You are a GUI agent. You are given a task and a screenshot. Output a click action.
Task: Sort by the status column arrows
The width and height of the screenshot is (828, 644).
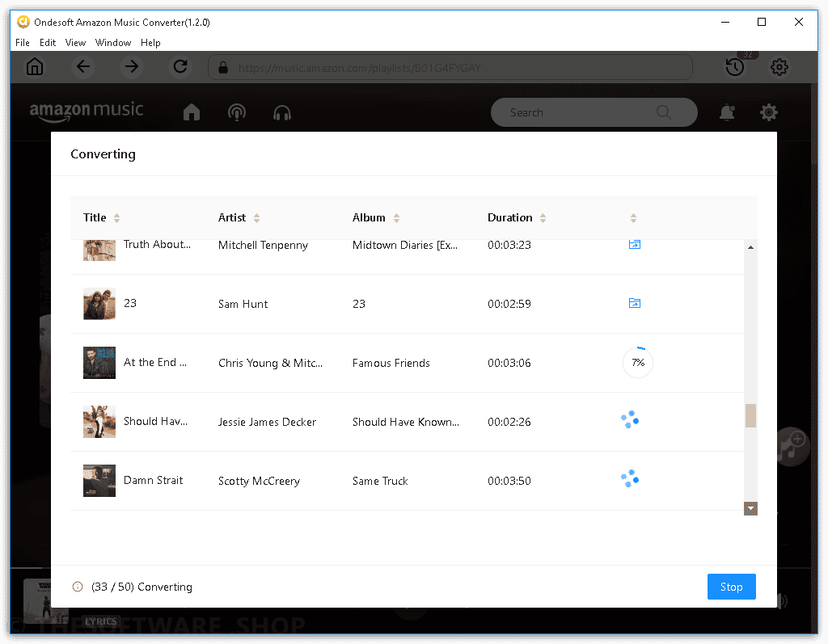[634, 218]
